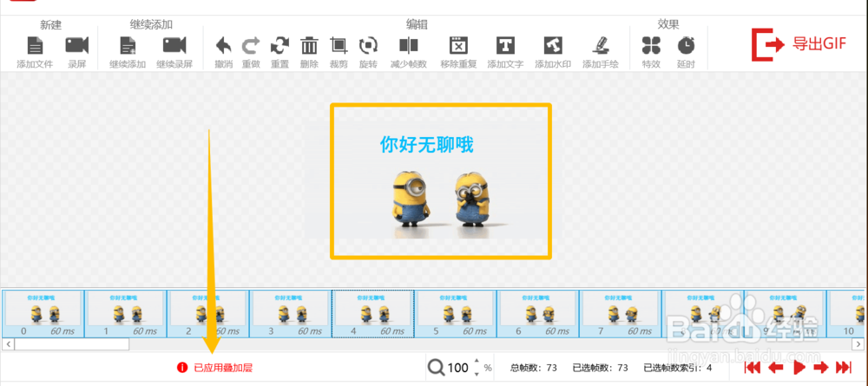The width and height of the screenshot is (868, 386).
Task: Increase zoom with the up stepper arrow
Action: [x=477, y=363]
